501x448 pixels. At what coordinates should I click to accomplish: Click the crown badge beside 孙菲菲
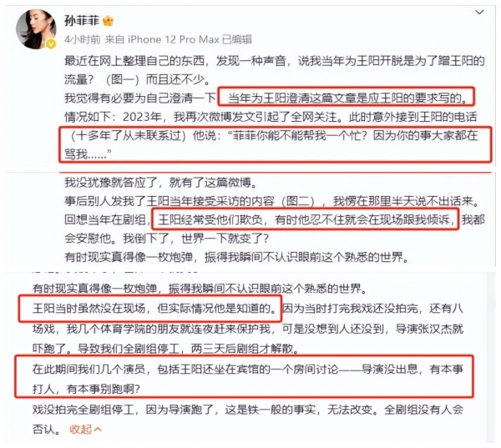tap(109, 21)
